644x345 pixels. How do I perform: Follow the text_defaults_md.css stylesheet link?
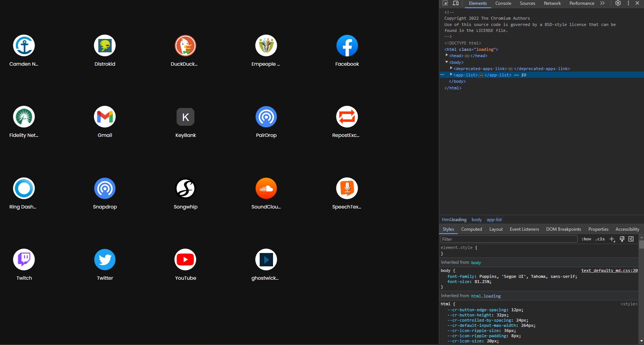click(609, 270)
